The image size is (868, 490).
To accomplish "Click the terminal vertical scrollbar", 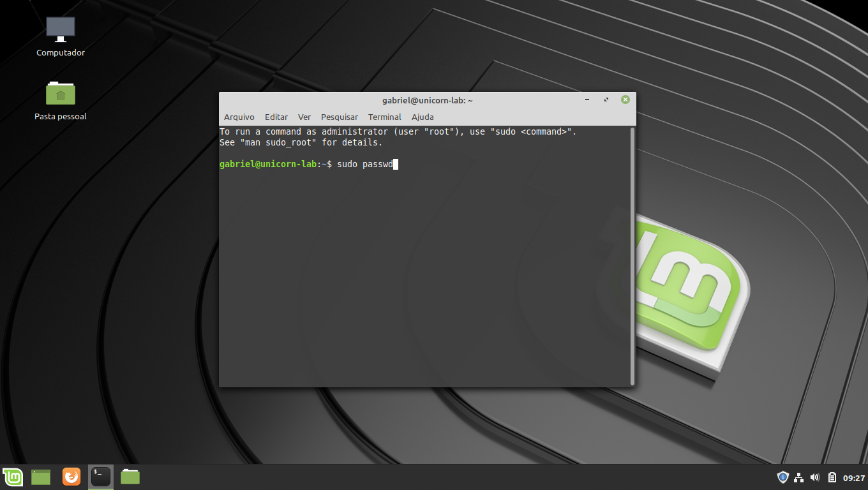I will 632,256.
